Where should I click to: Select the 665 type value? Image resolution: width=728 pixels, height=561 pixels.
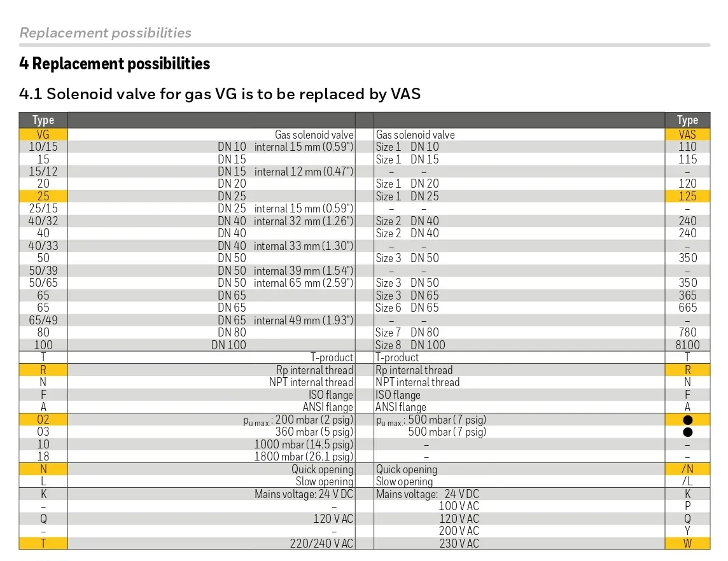(687, 308)
